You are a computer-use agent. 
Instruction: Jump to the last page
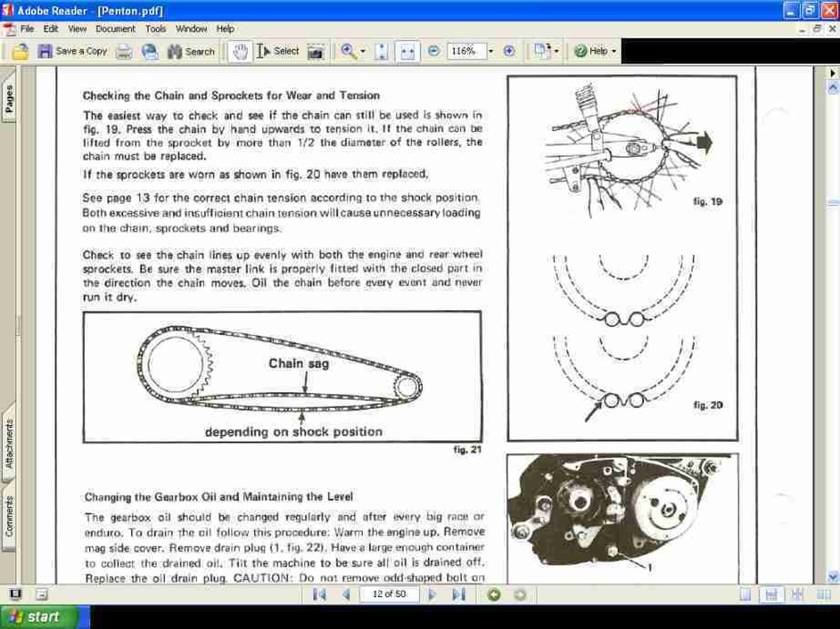(x=458, y=594)
